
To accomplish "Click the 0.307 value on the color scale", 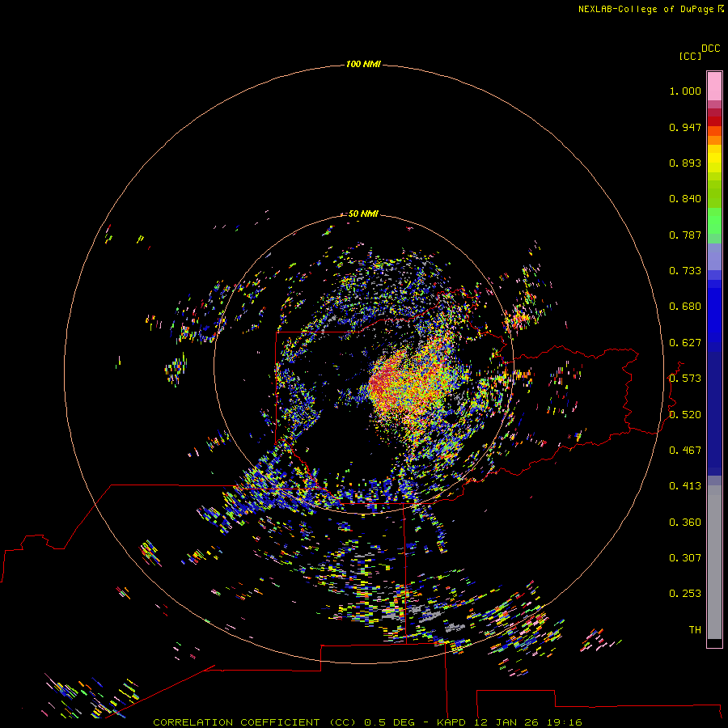I will click(685, 558).
